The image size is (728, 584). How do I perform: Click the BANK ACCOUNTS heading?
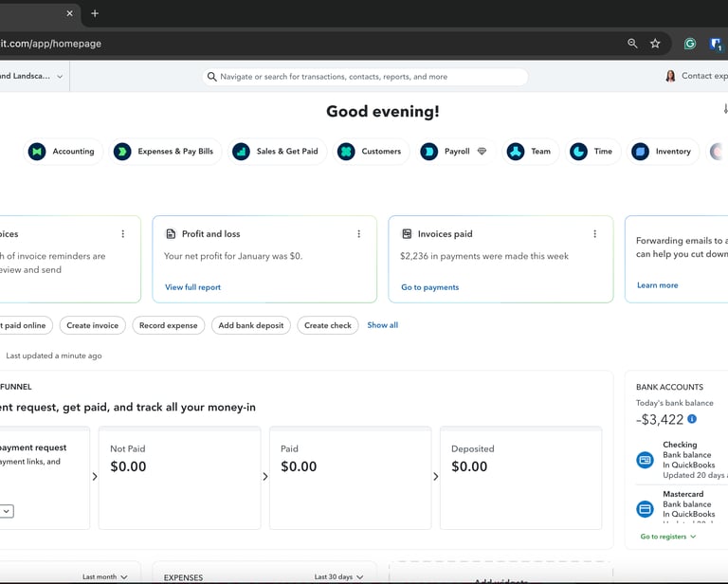coord(669,387)
